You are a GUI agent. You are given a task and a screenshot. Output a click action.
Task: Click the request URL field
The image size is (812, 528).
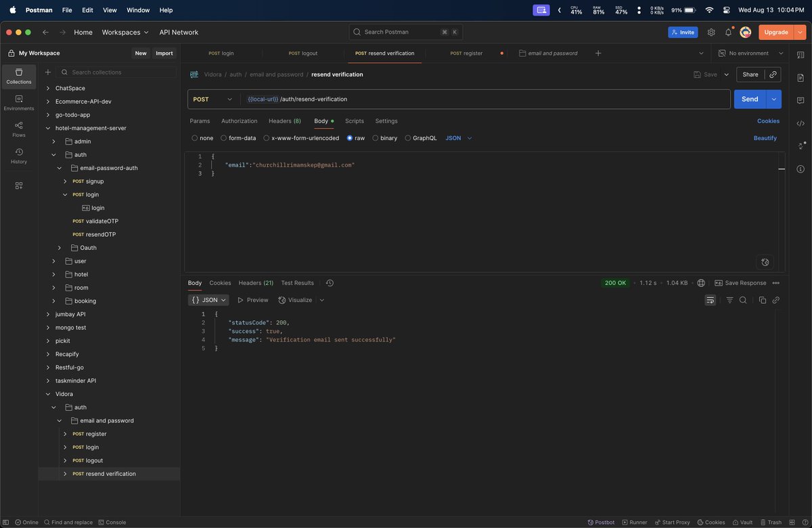485,99
